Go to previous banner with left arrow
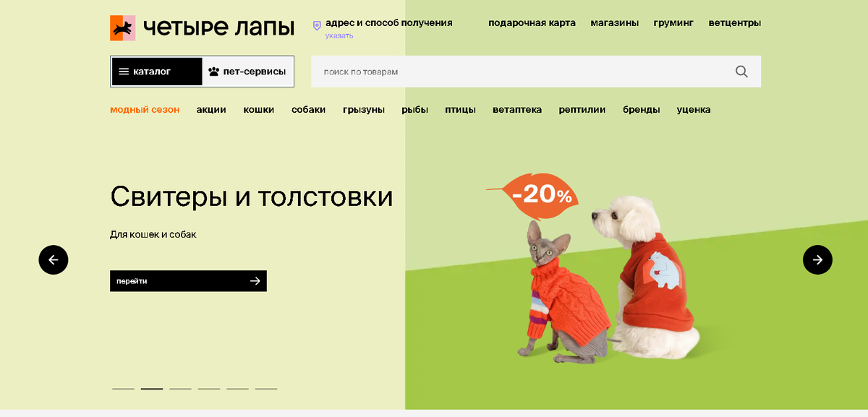 [x=54, y=260]
